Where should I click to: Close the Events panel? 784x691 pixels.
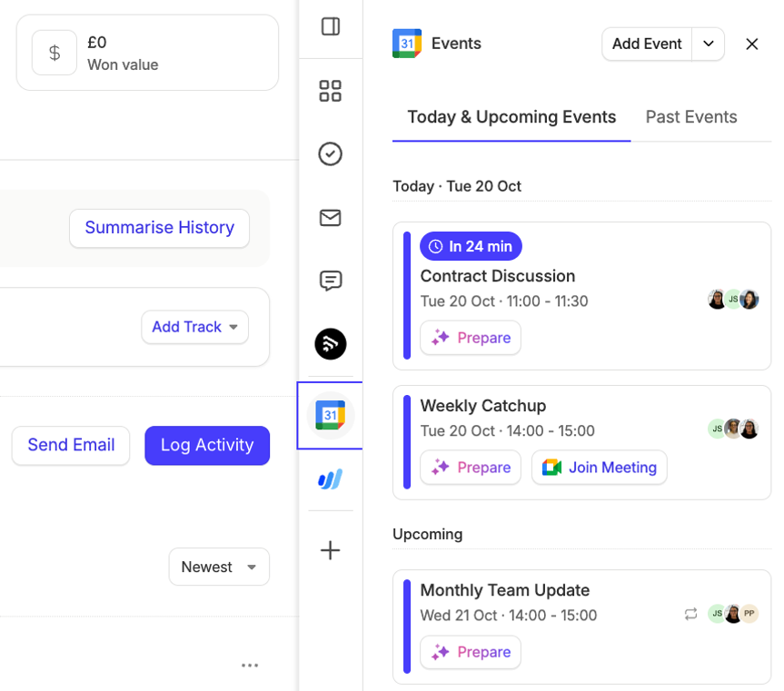[751, 44]
